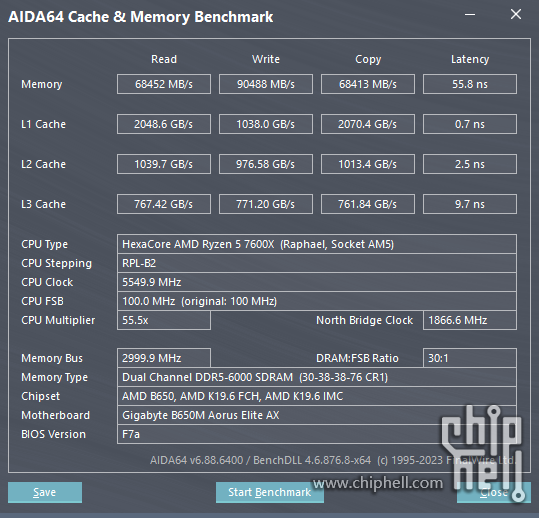Image resolution: width=539 pixels, height=518 pixels.
Task: Select the Motherboard Gigabyte B650M field
Action: [x=317, y=415]
